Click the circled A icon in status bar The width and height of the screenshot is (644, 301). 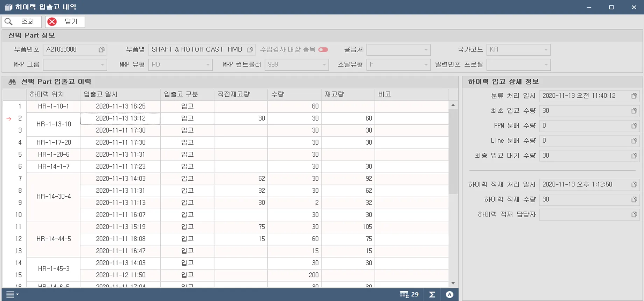click(x=450, y=295)
